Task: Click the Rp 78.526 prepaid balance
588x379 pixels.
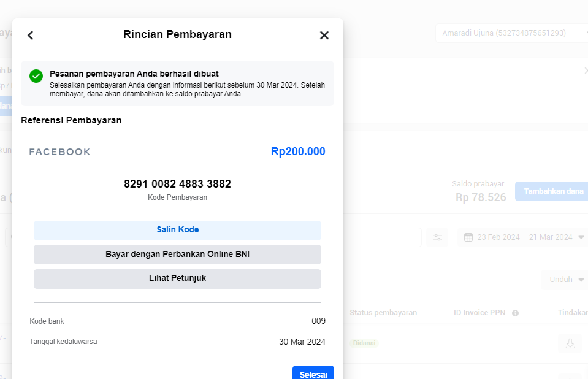Action: pos(481,197)
